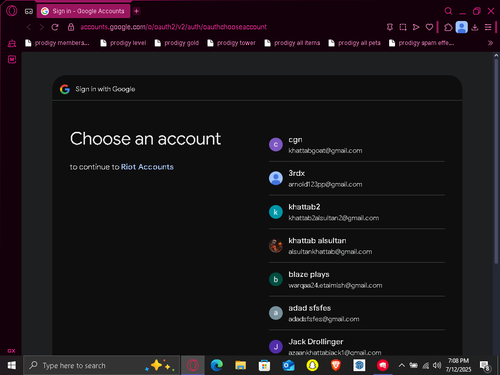Screen dimensions: 500x375
Task: Open Outlook from the taskbar
Action: 288,365
